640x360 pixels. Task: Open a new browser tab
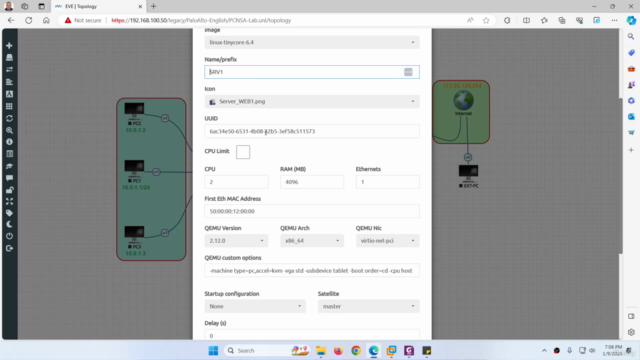click(x=153, y=7)
